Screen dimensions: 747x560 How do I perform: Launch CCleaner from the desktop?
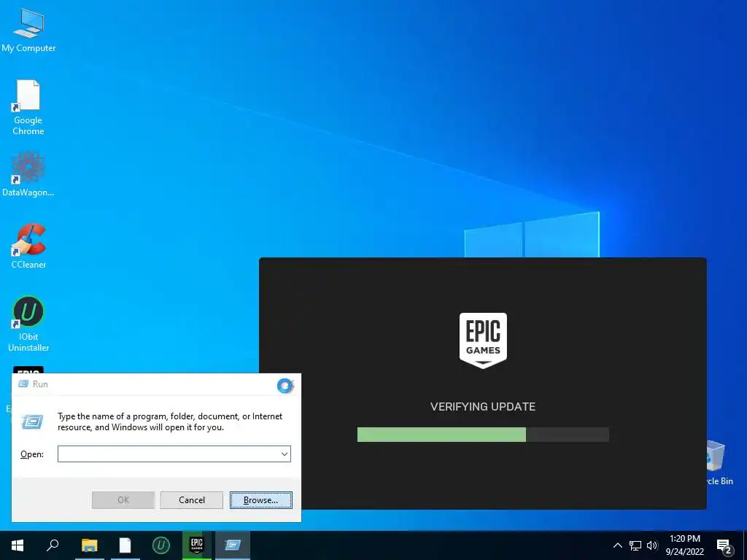click(28, 246)
